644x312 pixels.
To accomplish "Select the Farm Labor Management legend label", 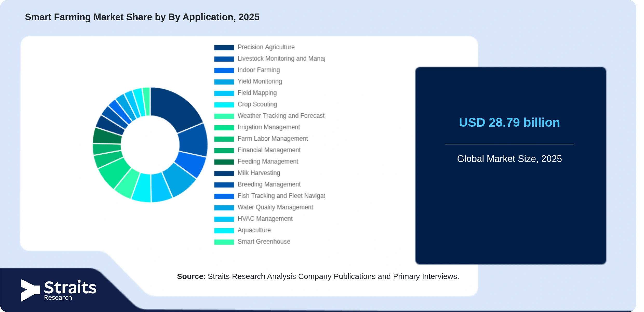I will (273, 139).
